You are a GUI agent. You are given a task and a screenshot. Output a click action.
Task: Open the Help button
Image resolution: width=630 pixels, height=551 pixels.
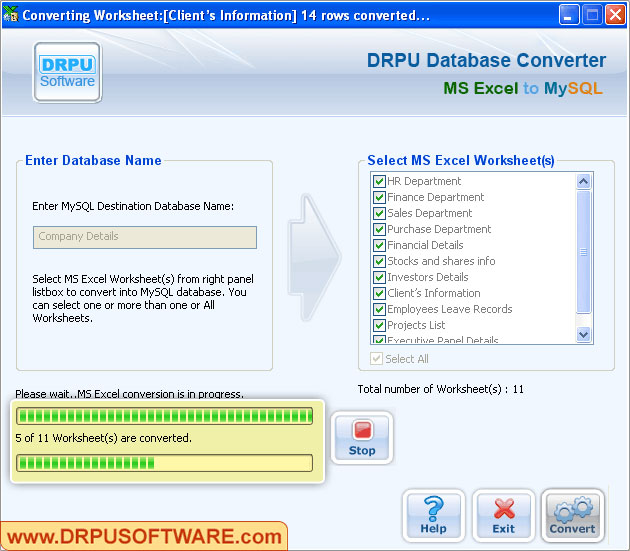pyautogui.click(x=434, y=516)
